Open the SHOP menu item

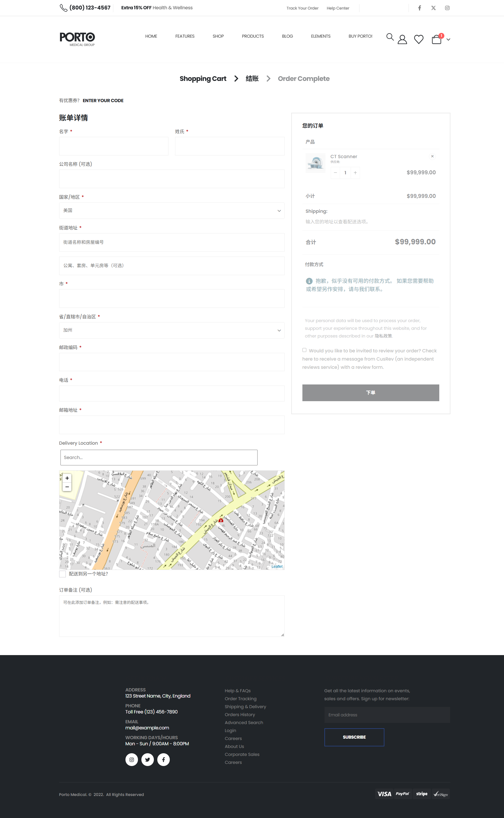coord(218,36)
